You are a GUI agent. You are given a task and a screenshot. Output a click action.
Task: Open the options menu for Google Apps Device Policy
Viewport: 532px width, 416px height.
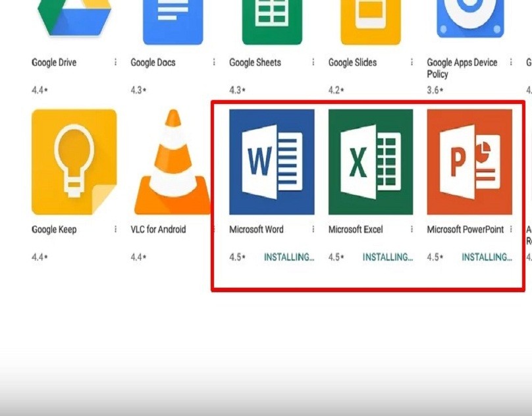pyautogui.click(x=511, y=62)
